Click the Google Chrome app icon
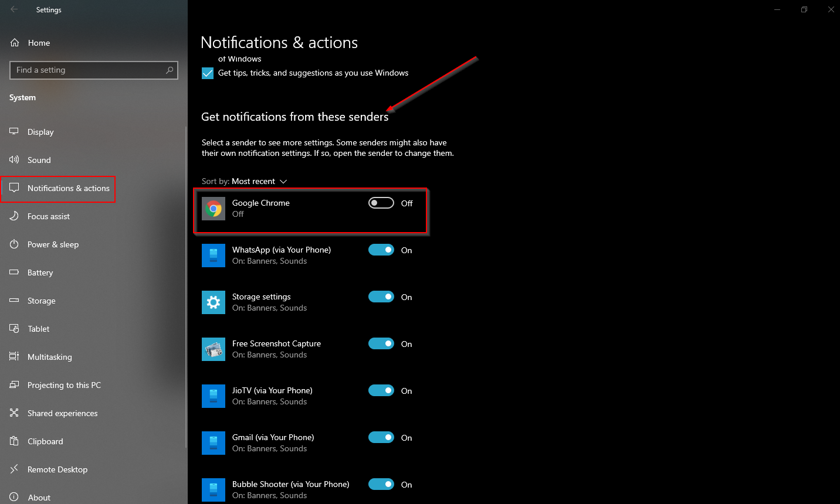The image size is (840, 504). coord(214,209)
